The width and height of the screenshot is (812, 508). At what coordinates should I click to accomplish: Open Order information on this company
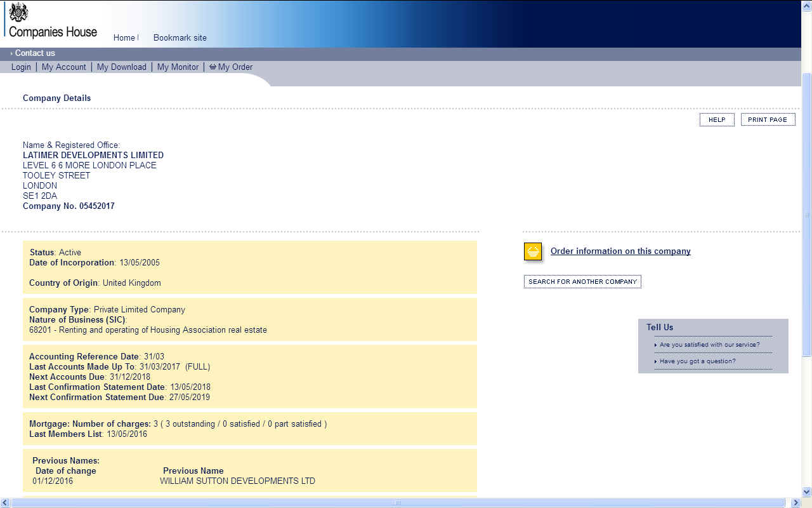620,251
